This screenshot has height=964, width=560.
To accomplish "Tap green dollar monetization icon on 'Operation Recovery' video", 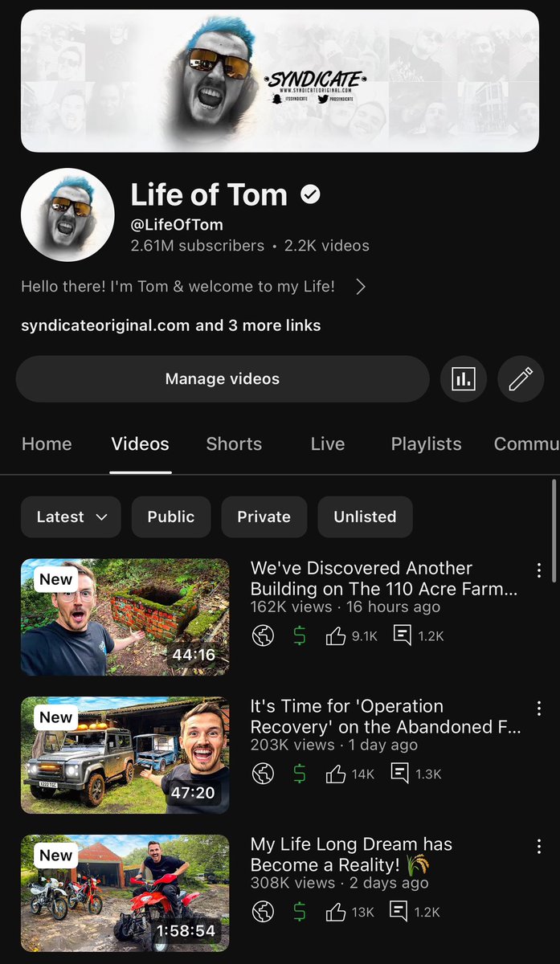I will 300,774.
